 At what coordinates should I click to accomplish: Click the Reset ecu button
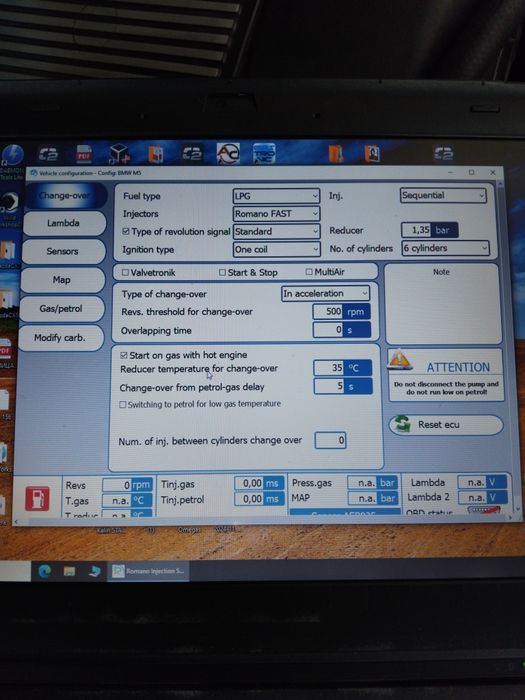446,425
